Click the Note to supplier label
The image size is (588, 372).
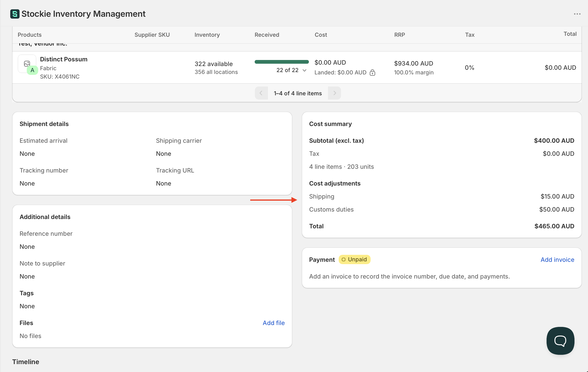[x=42, y=263]
